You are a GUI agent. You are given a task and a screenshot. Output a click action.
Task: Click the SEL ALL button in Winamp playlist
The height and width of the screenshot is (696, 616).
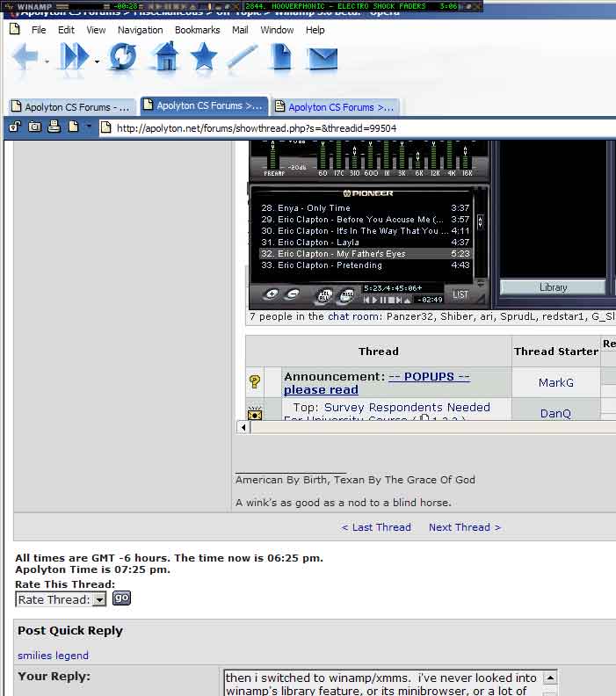pos(324,294)
